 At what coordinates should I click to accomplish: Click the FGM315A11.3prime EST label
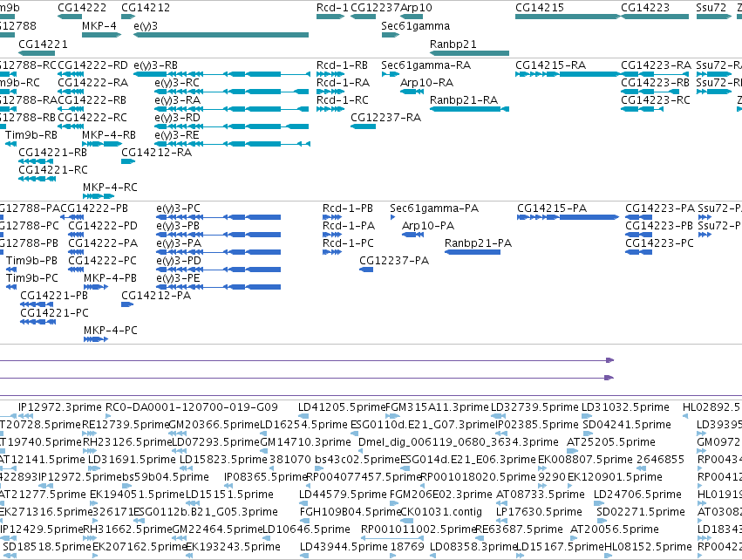[437, 407]
